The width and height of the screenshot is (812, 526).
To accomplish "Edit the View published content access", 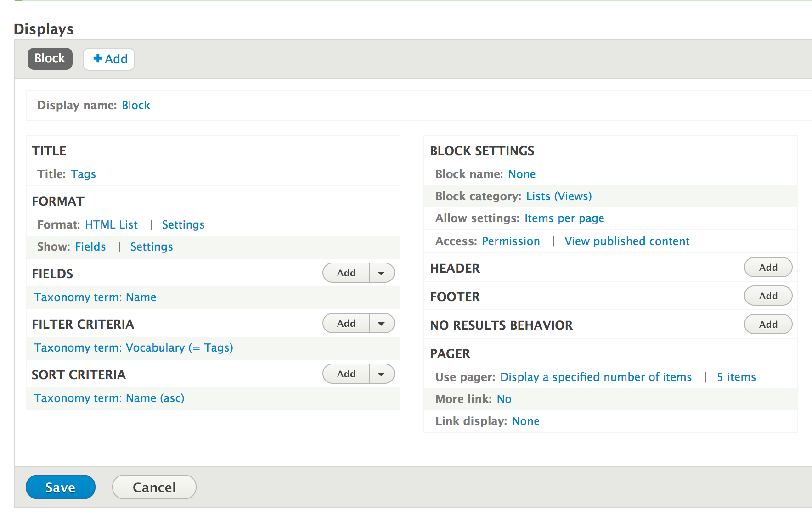I will point(626,241).
